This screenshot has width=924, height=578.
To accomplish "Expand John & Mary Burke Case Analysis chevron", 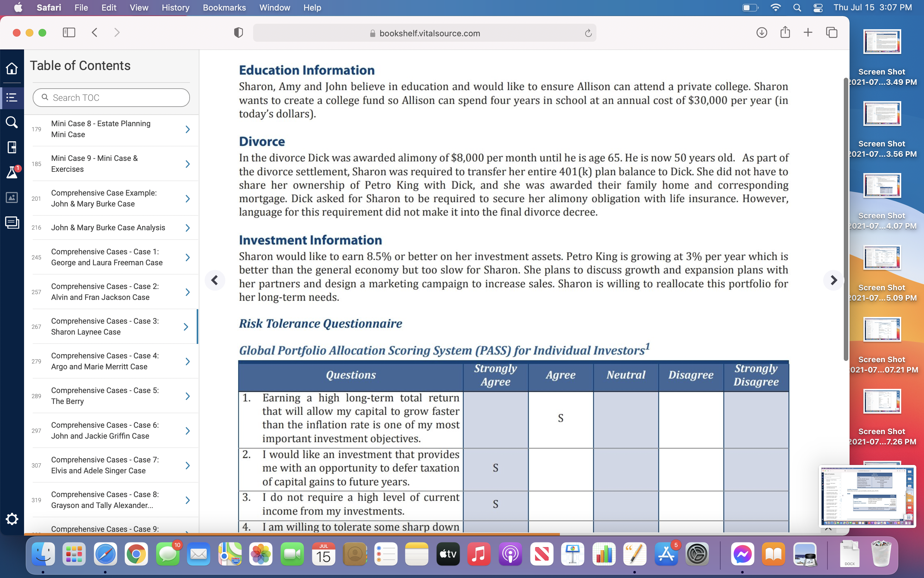I will [x=187, y=228].
